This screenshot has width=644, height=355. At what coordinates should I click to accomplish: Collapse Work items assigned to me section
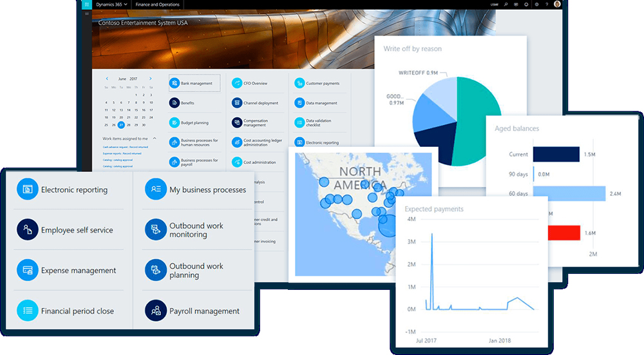point(155,139)
